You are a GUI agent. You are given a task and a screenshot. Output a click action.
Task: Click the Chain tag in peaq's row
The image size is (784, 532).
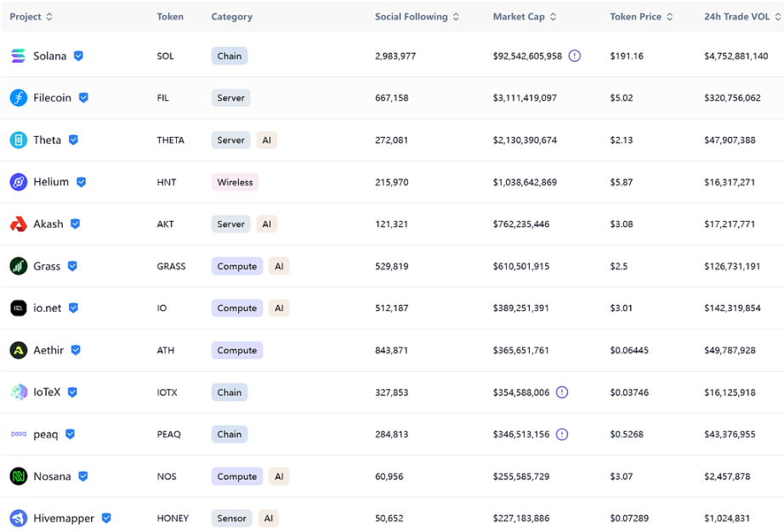click(230, 434)
